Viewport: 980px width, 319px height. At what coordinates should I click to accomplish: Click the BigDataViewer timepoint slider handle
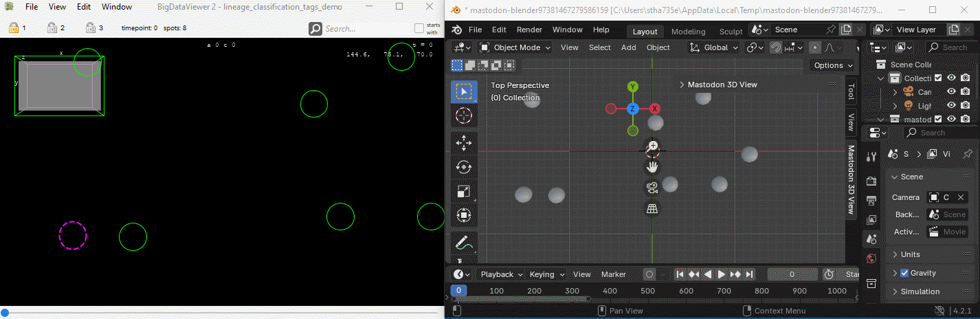point(5,313)
